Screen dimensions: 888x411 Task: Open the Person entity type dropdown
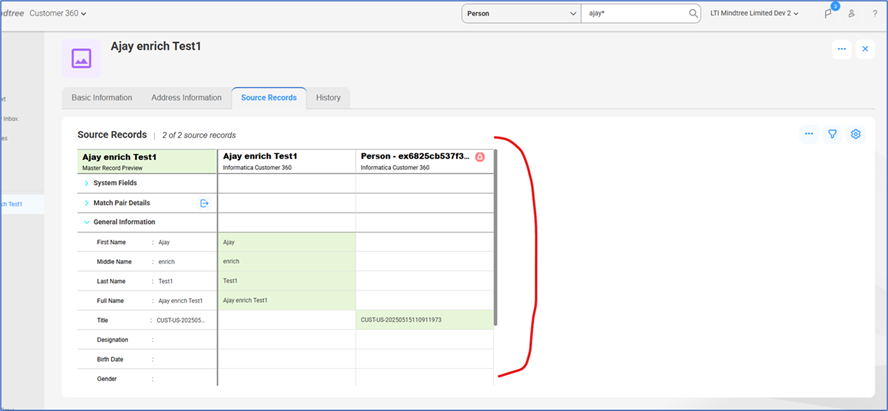[520, 13]
